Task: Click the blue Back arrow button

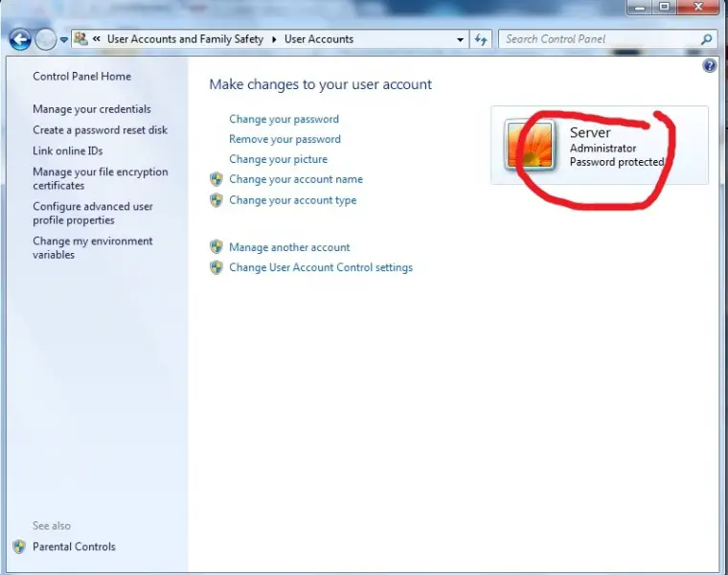Action: 20,39
